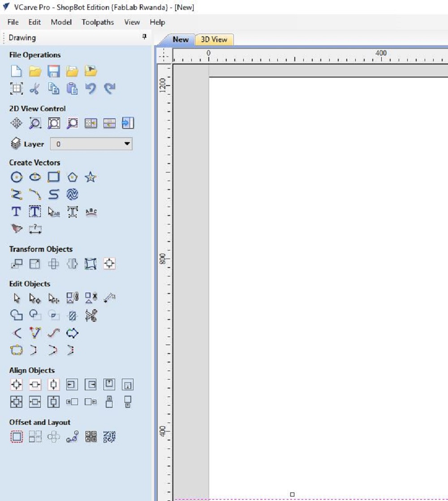
Task: Undo the last action
Action: coord(90,89)
